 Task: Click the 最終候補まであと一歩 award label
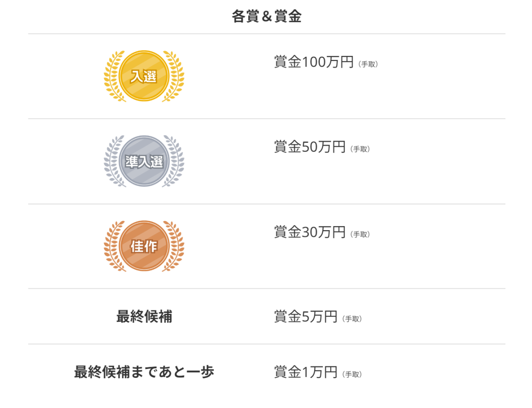coord(144,372)
